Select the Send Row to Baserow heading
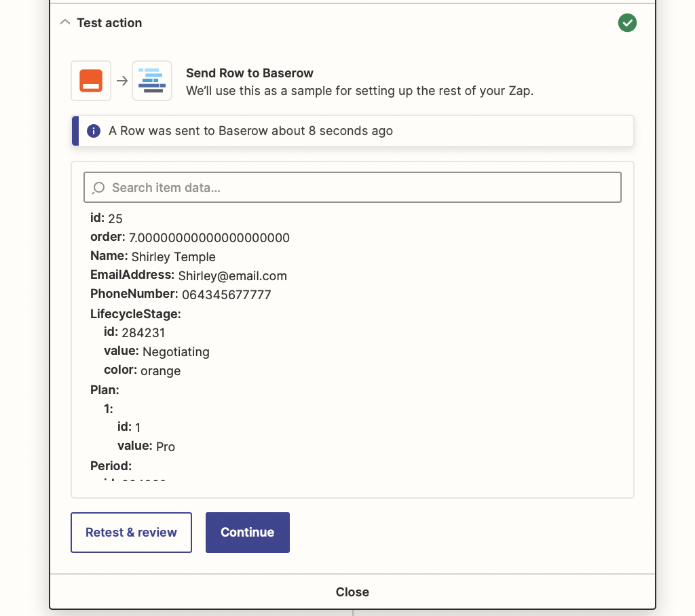Screen dimensions: 695x616 (250, 73)
